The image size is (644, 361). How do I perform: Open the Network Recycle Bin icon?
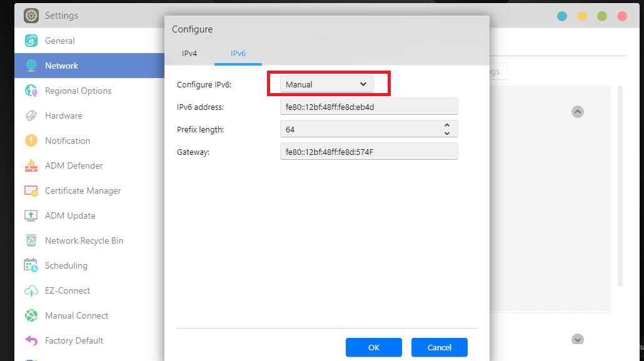click(30, 240)
